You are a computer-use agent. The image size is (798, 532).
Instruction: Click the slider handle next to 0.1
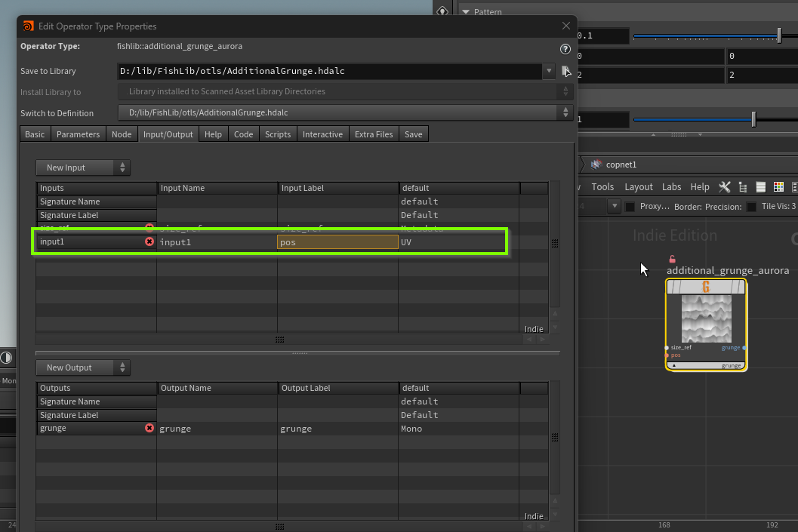(x=779, y=35)
